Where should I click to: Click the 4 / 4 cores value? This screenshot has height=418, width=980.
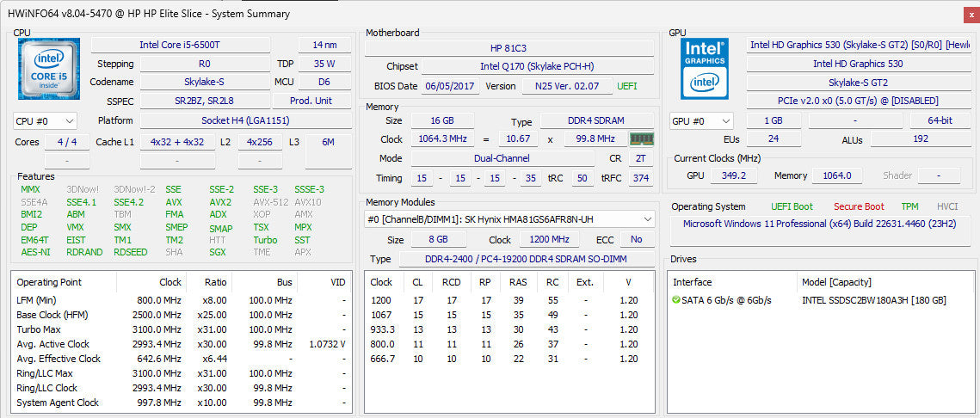pyautogui.click(x=67, y=142)
